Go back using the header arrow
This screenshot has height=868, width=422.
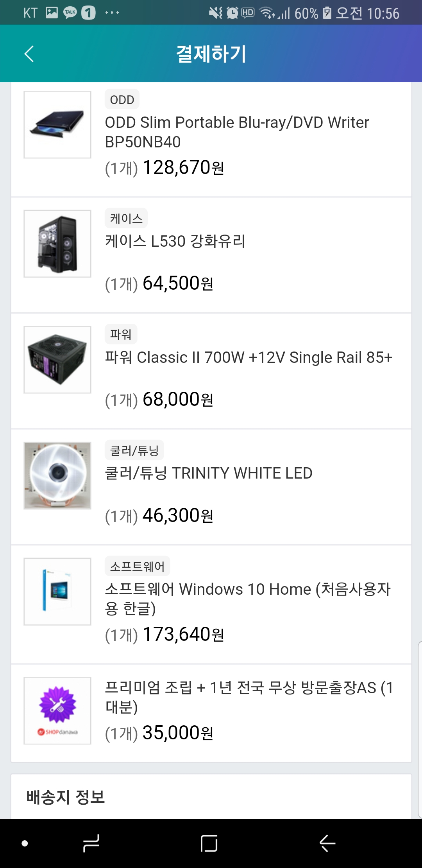tap(29, 54)
